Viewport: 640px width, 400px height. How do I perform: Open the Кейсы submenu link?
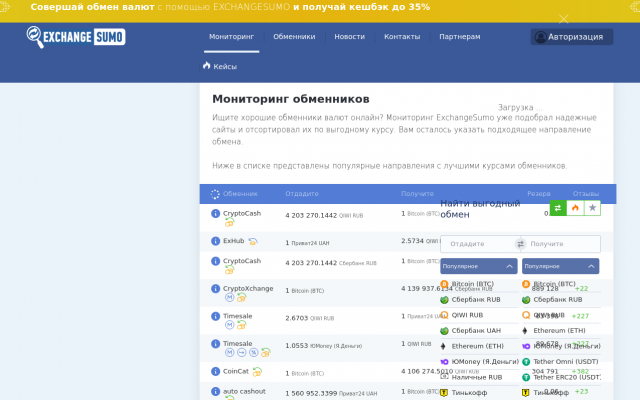(x=225, y=67)
